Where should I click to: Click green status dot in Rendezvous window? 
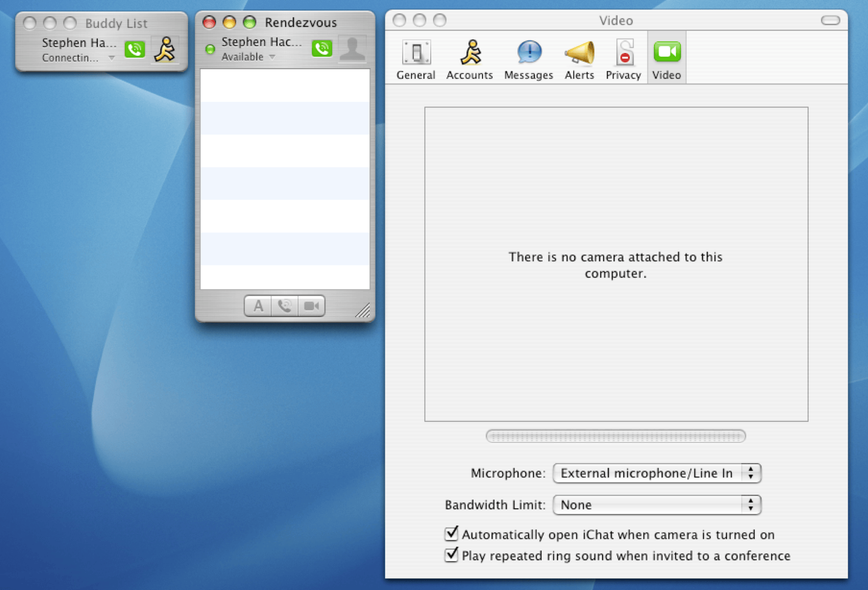[210, 49]
